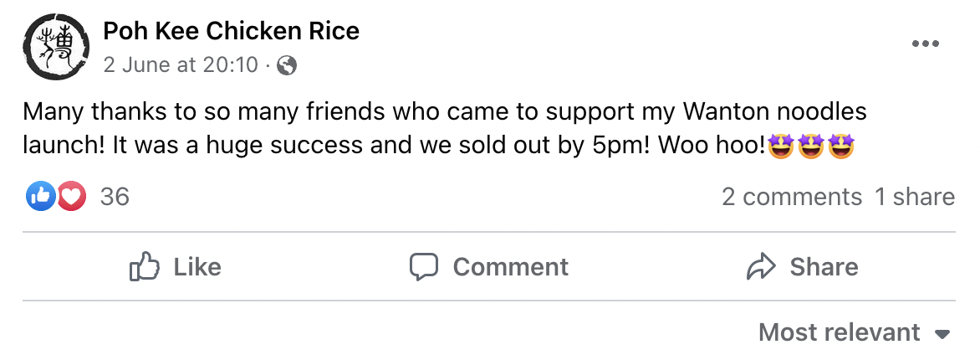
Task: View the 36 reactions count
Action: 115,198
